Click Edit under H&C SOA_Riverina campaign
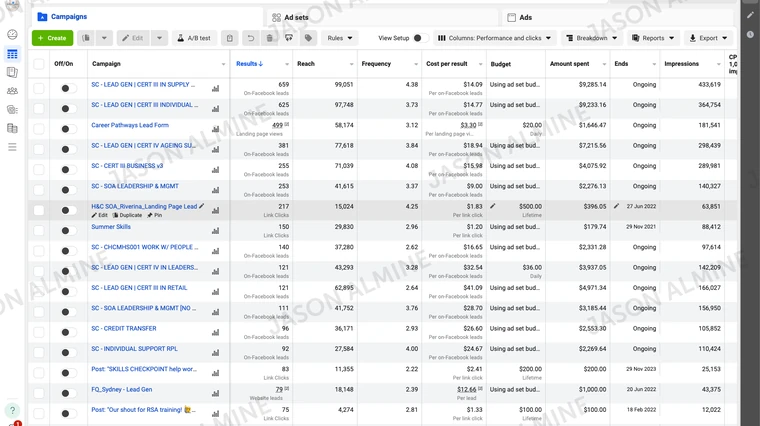This screenshot has height=426, width=760. point(99,215)
